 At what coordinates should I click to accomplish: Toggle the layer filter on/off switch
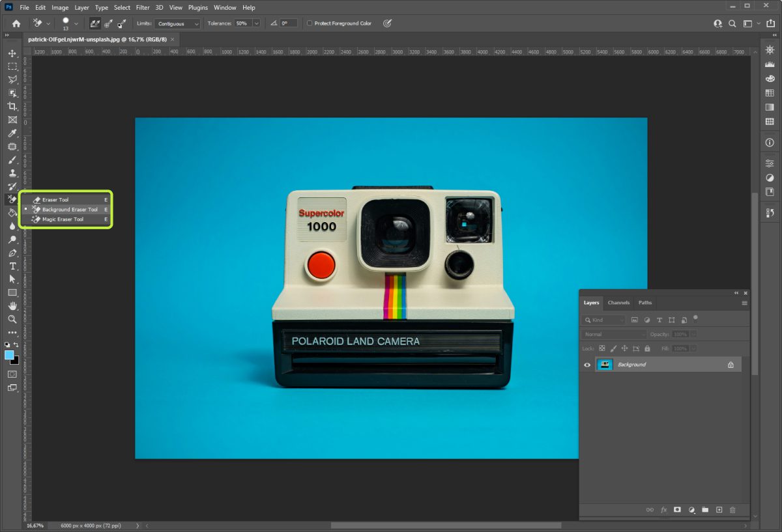[695, 318]
